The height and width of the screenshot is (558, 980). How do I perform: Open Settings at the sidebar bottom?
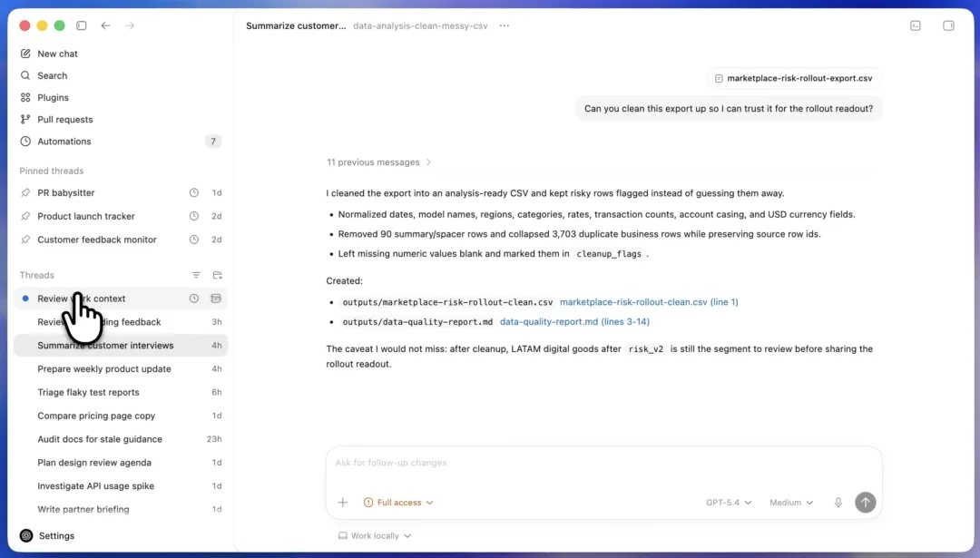47,535
